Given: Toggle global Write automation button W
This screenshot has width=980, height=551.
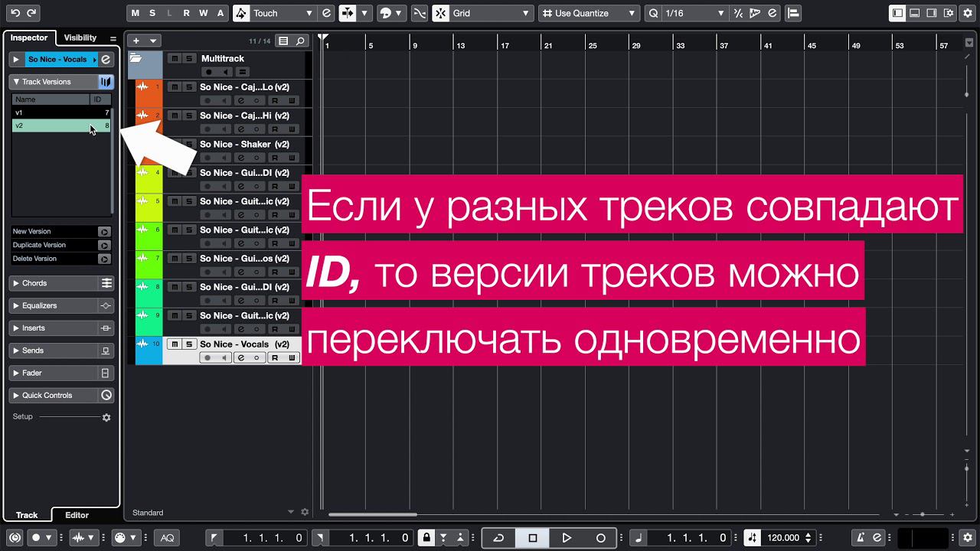Looking at the screenshot, I should pyautogui.click(x=203, y=13).
